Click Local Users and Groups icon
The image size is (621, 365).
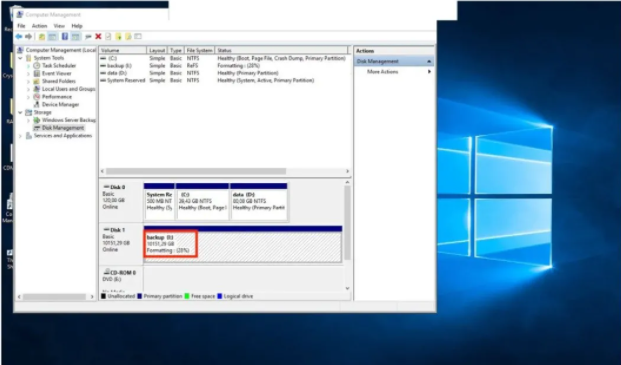tap(37, 89)
